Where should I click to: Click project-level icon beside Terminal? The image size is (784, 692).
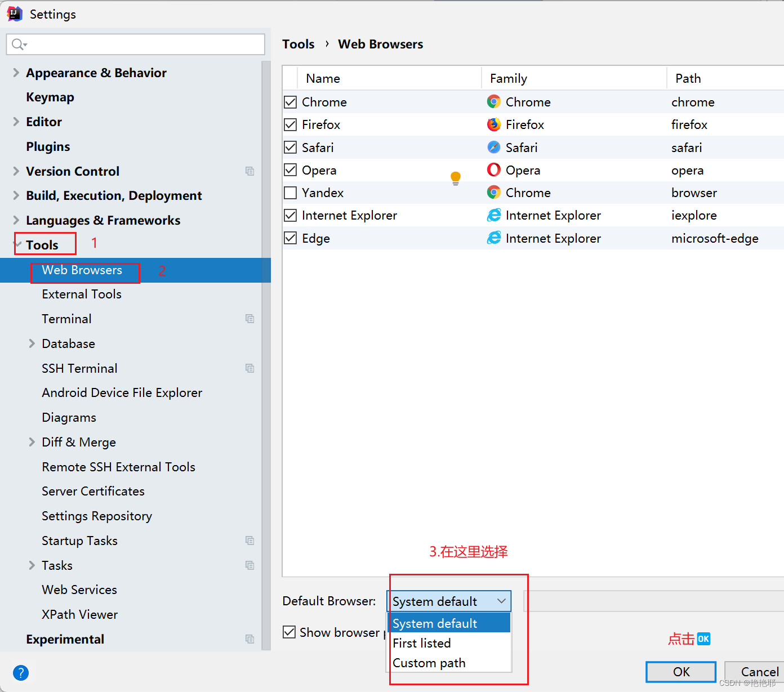point(250,319)
